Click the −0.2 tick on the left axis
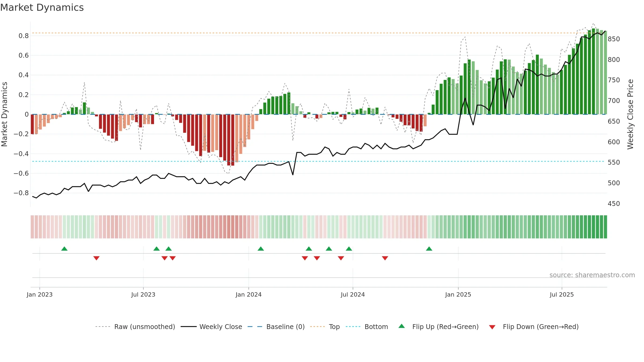Viewport: 644px width, 362px height. [x=21, y=134]
